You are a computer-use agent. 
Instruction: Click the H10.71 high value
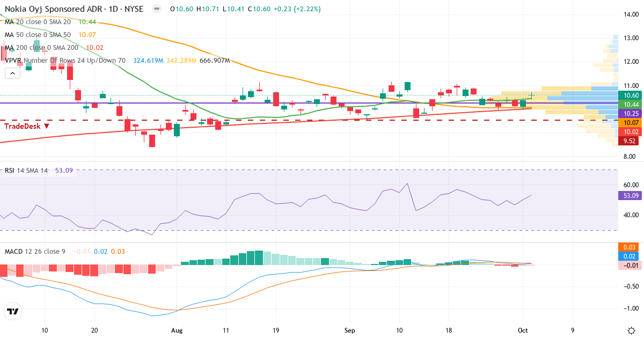coord(208,9)
